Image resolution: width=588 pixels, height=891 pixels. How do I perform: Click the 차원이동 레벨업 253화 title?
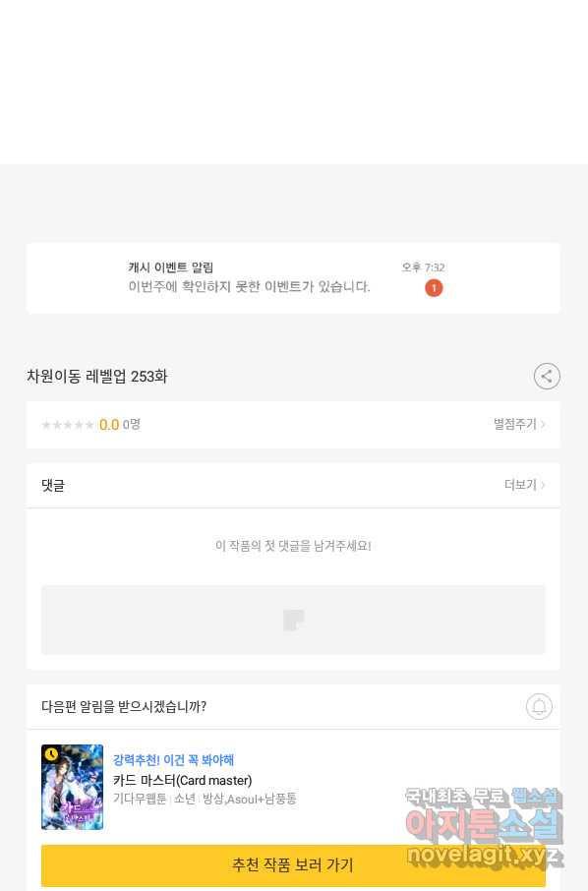point(97,377)
